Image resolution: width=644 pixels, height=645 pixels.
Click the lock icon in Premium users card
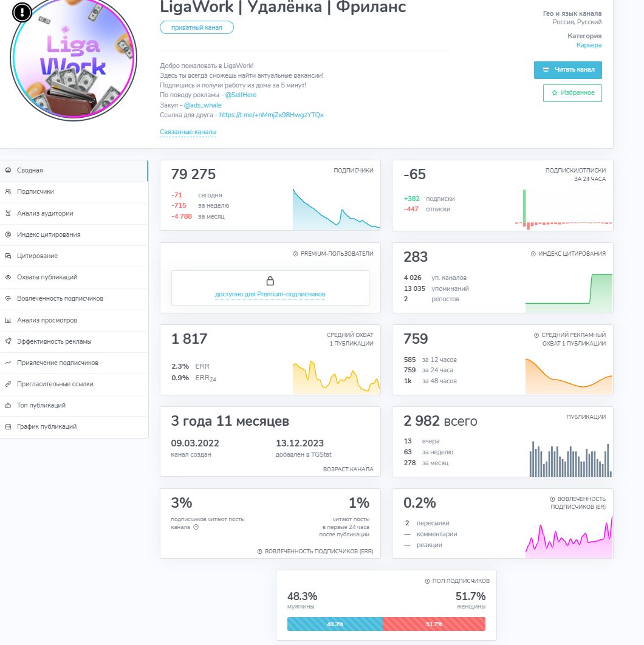(270, 281)
